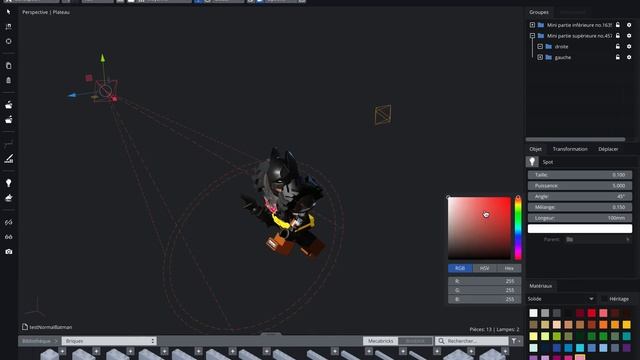
Task: Open the Matériaux tab
Action: point(540,286)
